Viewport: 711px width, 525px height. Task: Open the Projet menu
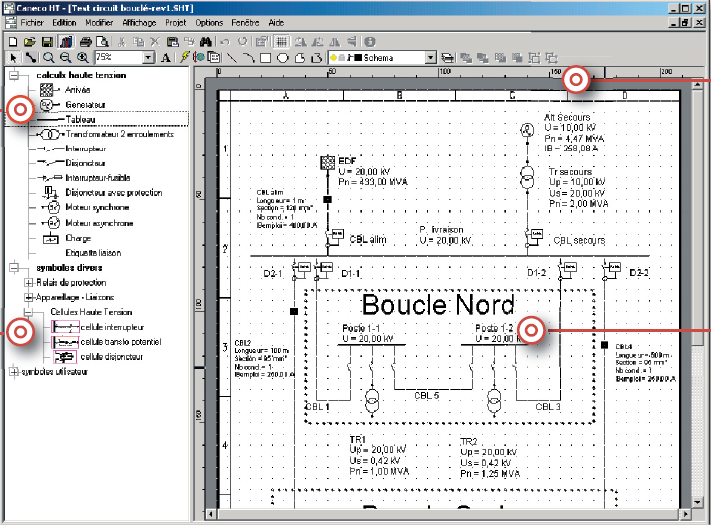tap(175, 23)
